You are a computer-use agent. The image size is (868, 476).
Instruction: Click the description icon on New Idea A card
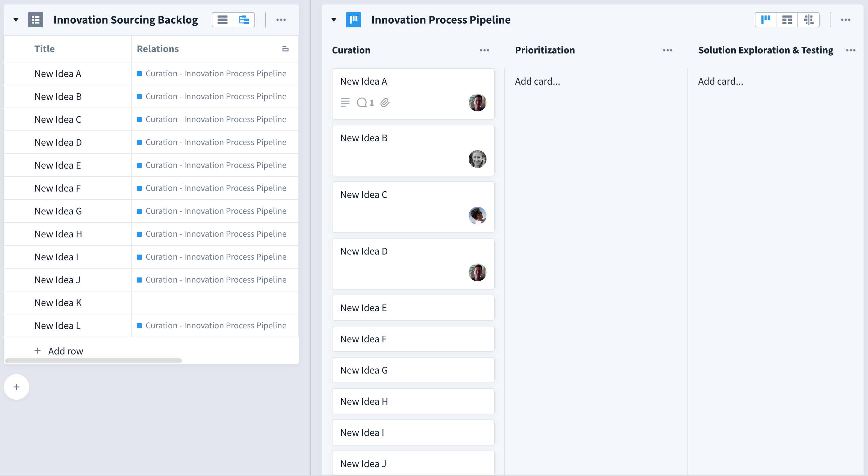click(345, 102)
